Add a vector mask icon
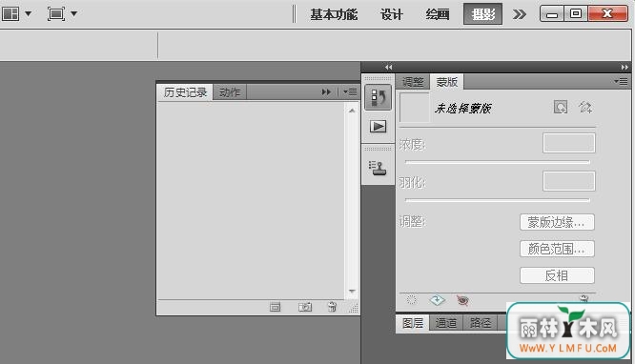Image resolution: width=635 pixels, height=364 pixels. click(585, 108)
